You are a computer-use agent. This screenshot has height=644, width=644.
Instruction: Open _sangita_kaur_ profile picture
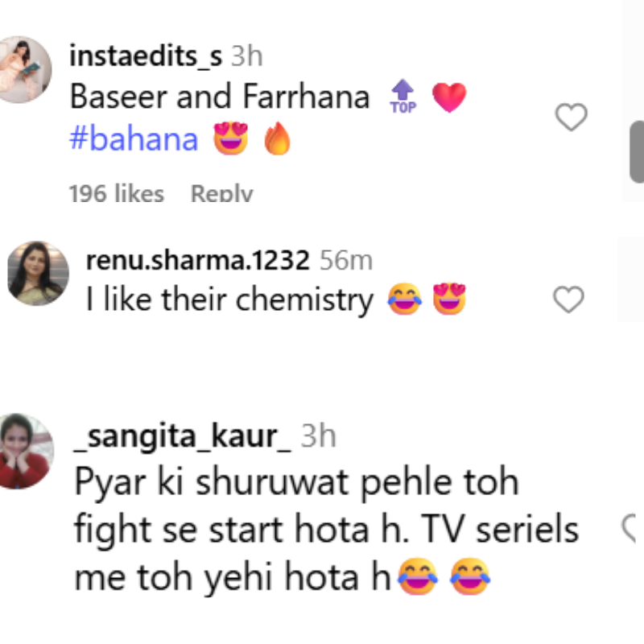(x=26, y=450)
